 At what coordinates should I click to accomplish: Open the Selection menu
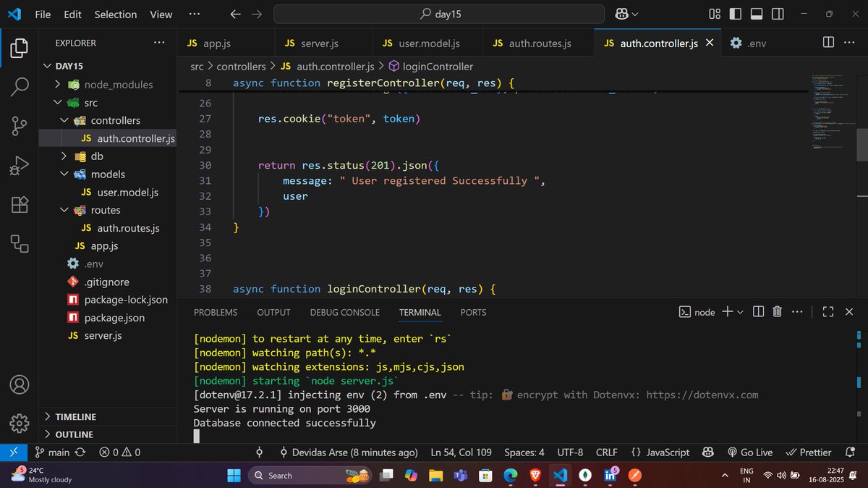click(115, 14)
